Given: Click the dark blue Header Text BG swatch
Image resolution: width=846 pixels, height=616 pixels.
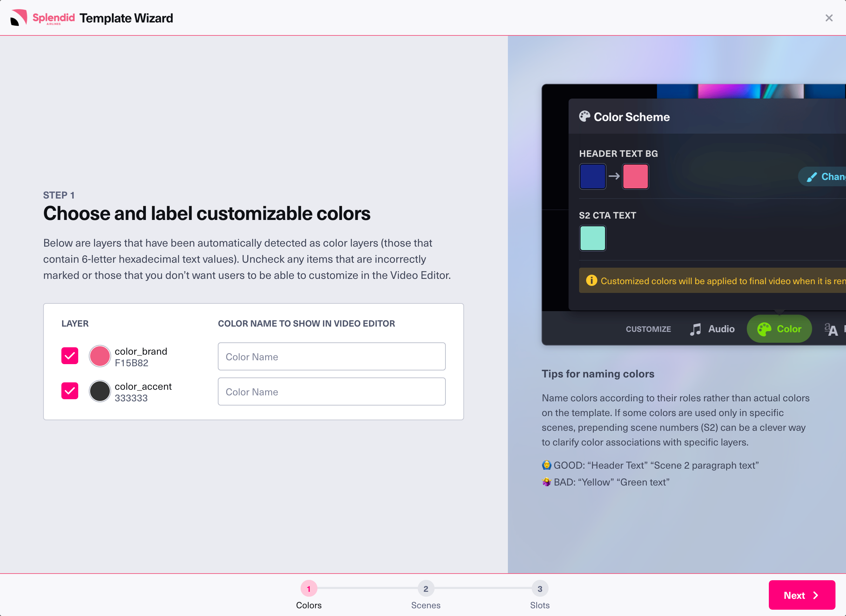Looking at the screenshot, I should pos(592,176).
